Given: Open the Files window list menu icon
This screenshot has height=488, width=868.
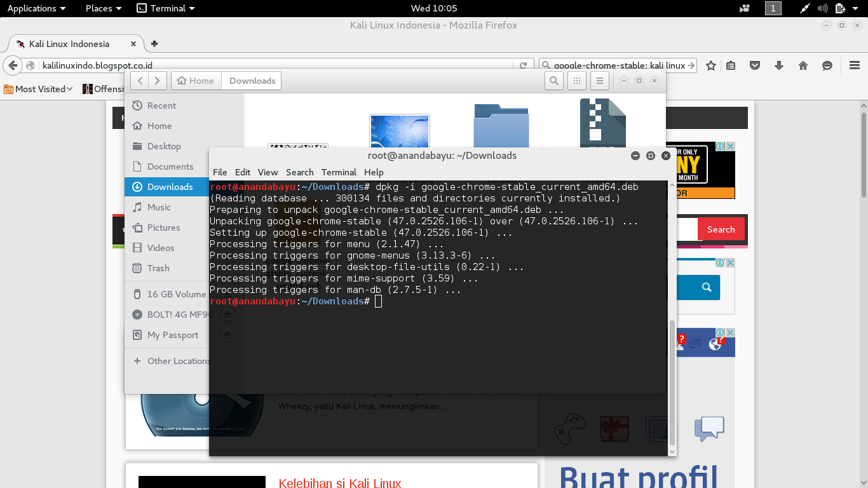Looking at the screenshot, I should (x=600, y=81).
